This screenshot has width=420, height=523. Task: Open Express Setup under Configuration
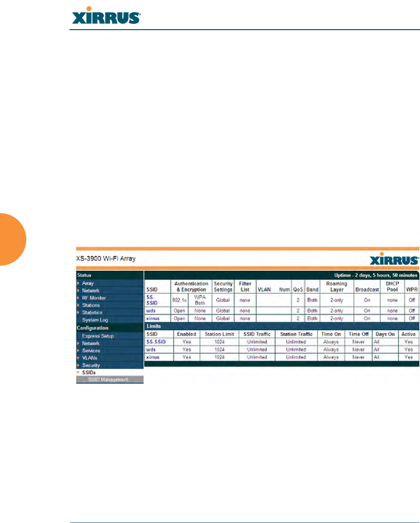[98, 336]
